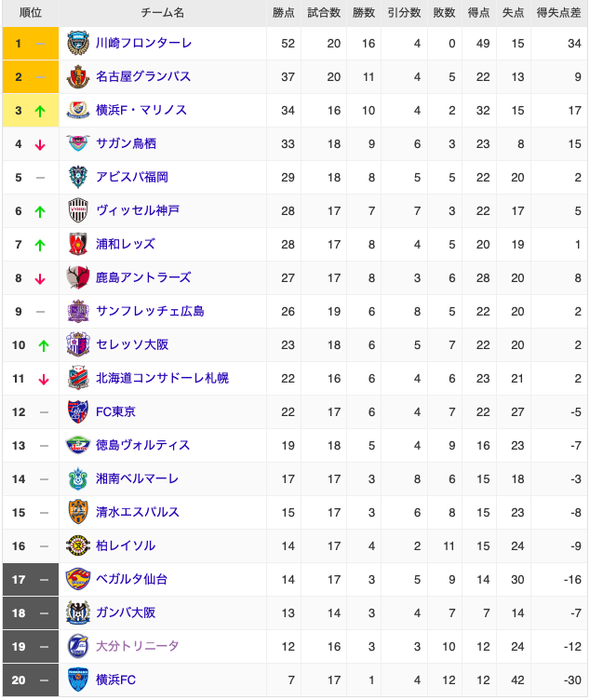
Task: Click the Urawa Reds team logo
Action: (78, 244)
